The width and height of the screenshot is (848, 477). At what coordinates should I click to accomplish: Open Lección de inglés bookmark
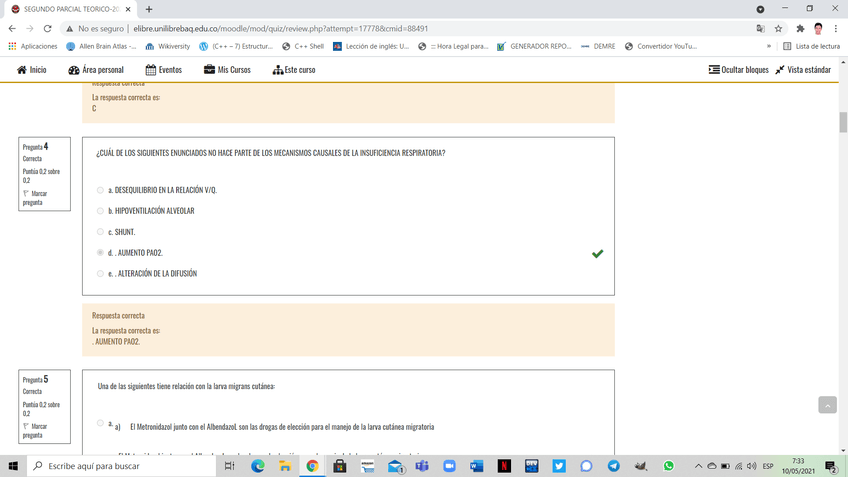coord(371,47)
